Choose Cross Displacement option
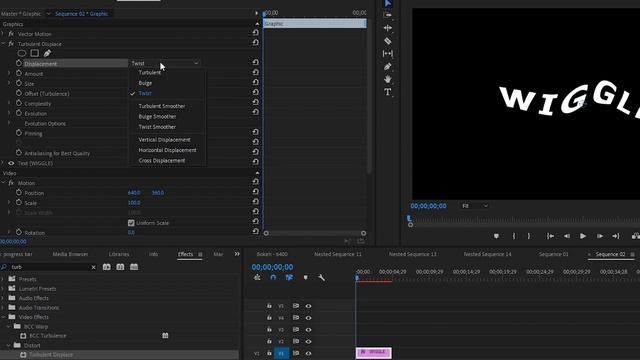Image resolution: width=640 pixels, height=360 pixels. point(162,160)
